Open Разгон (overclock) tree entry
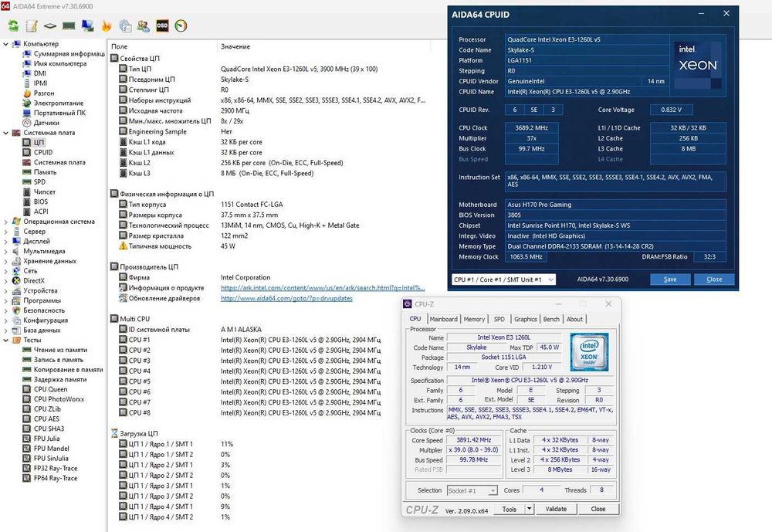This screenshot has height=532, width=772. (44, 93)
